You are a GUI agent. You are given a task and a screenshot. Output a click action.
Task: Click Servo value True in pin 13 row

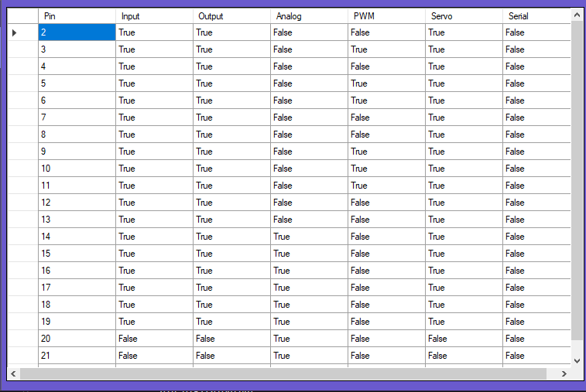pyautogui.click(x=464, y=219)
